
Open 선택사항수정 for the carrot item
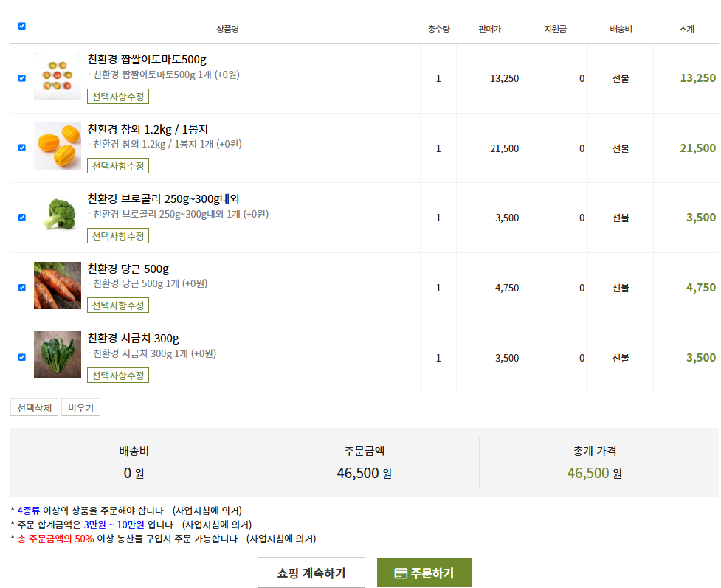click(x=117, y=305)
